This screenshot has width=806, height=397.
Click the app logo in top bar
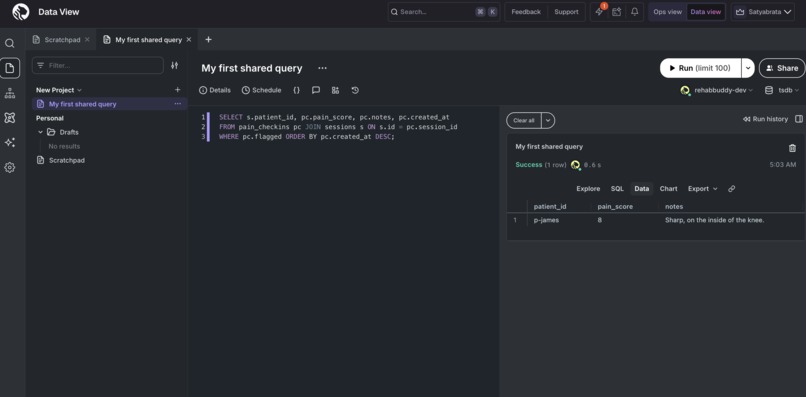(21, 12)
